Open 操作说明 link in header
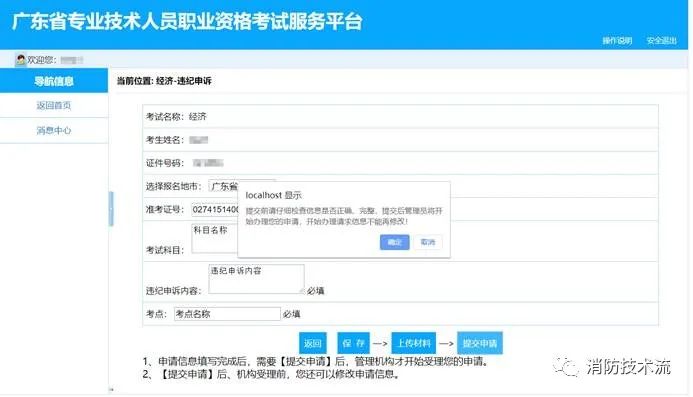This screenshot has width=693, height=397. click(617, 41)
